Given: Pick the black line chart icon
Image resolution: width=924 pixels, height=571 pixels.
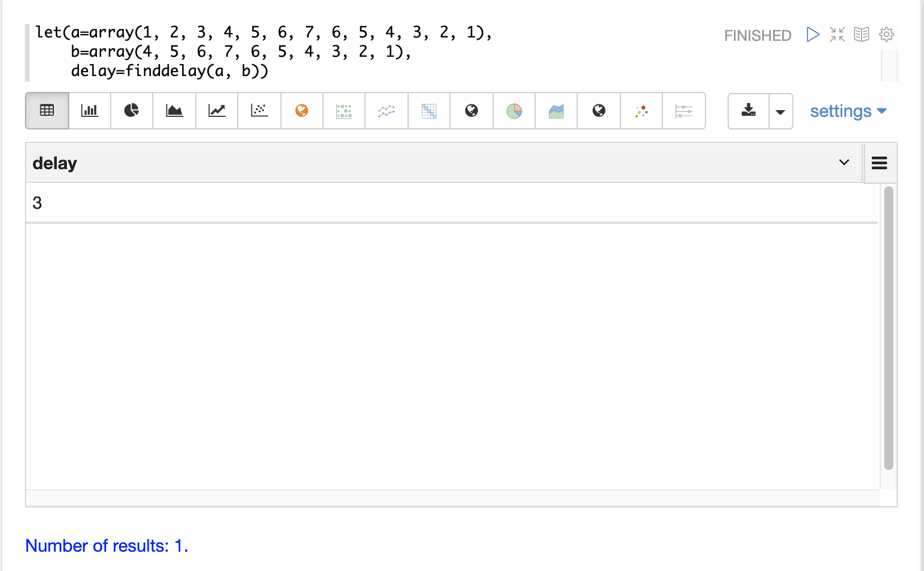Looking at the screenshot, I should point(217,111).
